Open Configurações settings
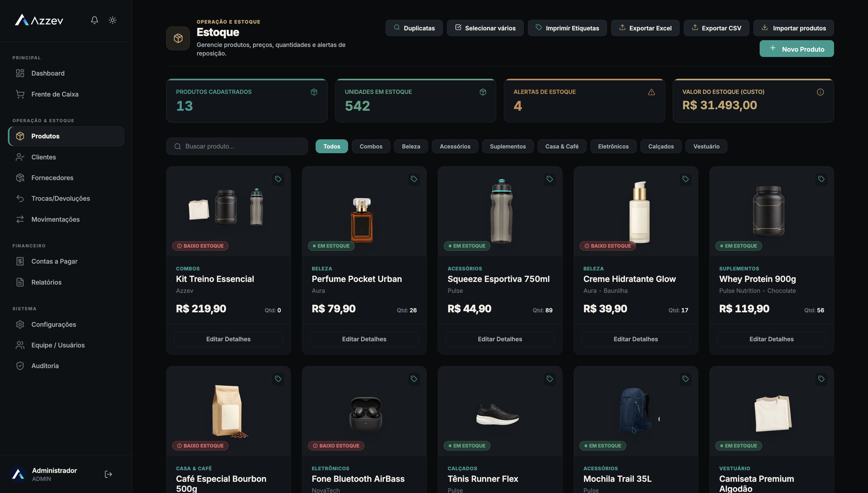Image resolution: width=868 pixels, height=493 pixels. (66, 324)
